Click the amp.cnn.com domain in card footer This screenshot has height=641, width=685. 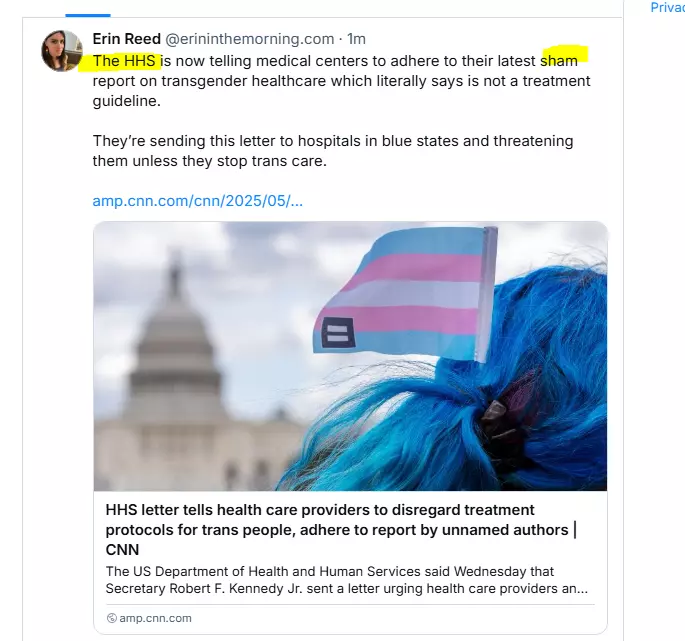(x=155, y=618)
